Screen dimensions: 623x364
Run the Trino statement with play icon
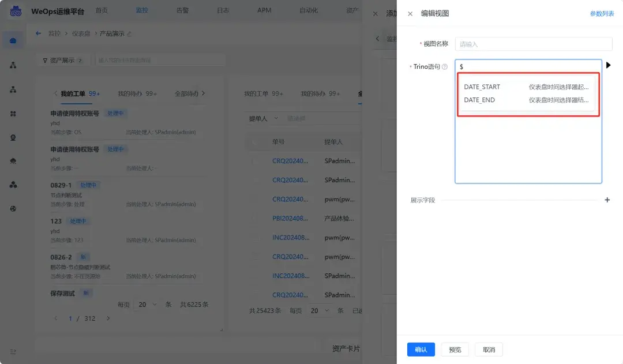[x=609, y=65]
